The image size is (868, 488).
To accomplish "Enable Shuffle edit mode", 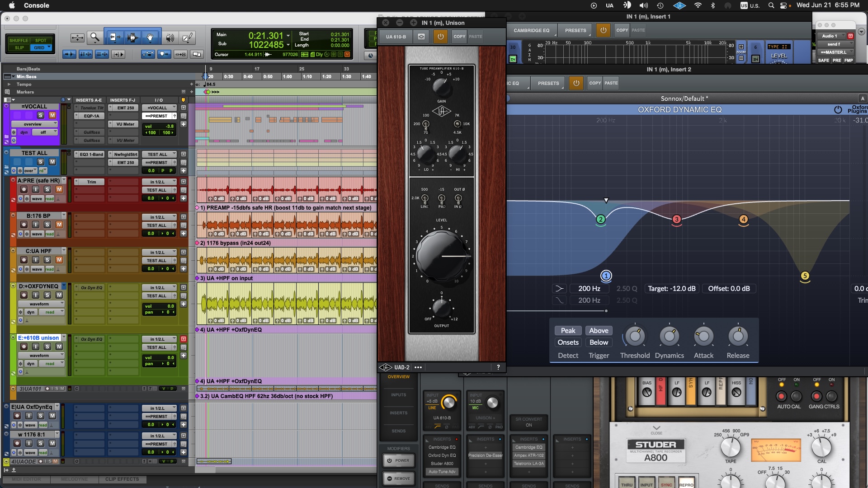I will point(19,40).
